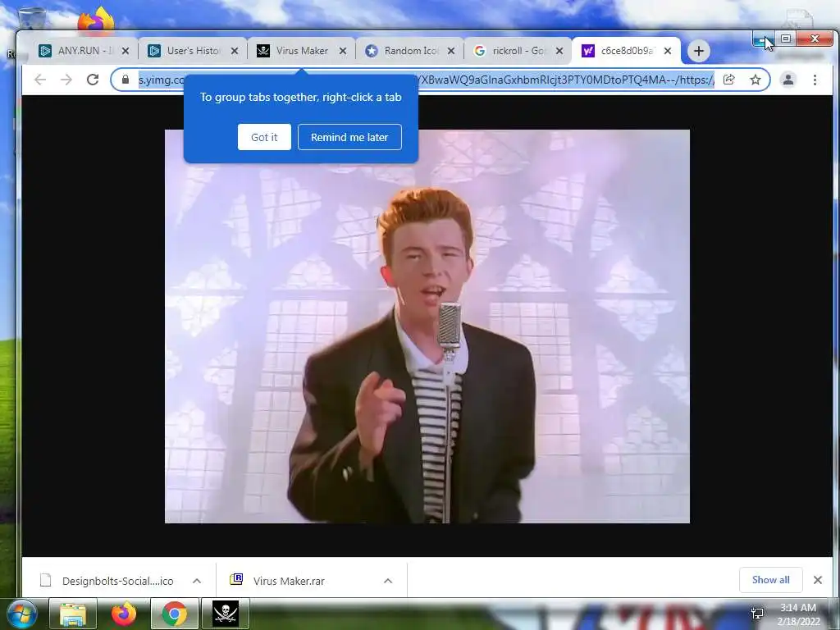Open the Windows Start menu
840x630 pixels.
pyautogui.click(x=22, y=614)
